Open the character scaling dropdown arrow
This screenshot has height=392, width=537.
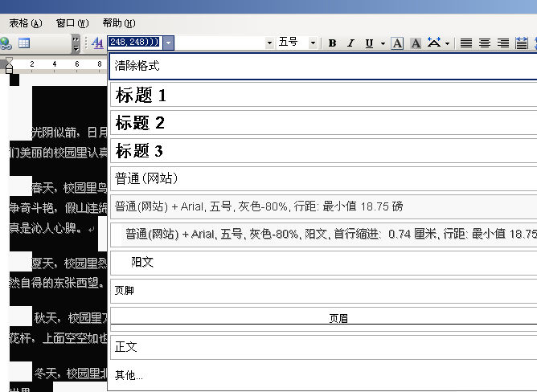click(447, 43)
